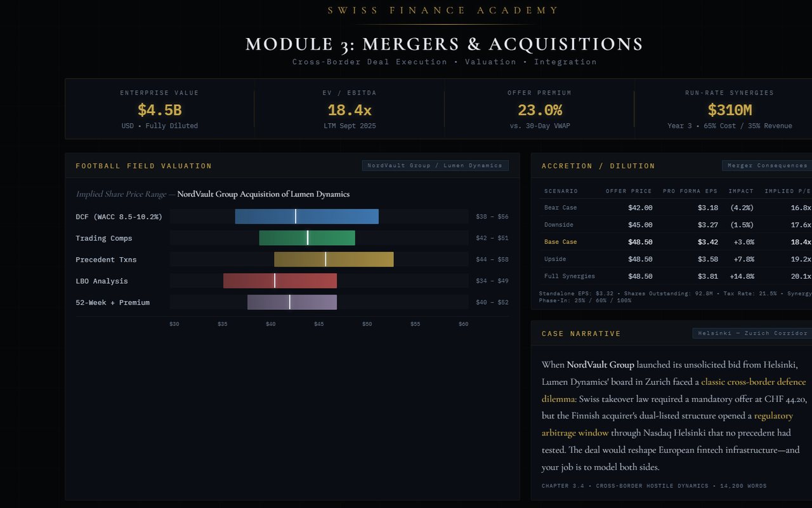The image size is (812, 508).
Task: Click the $38 – $56 range value
Action: click(x=492, y=217)
